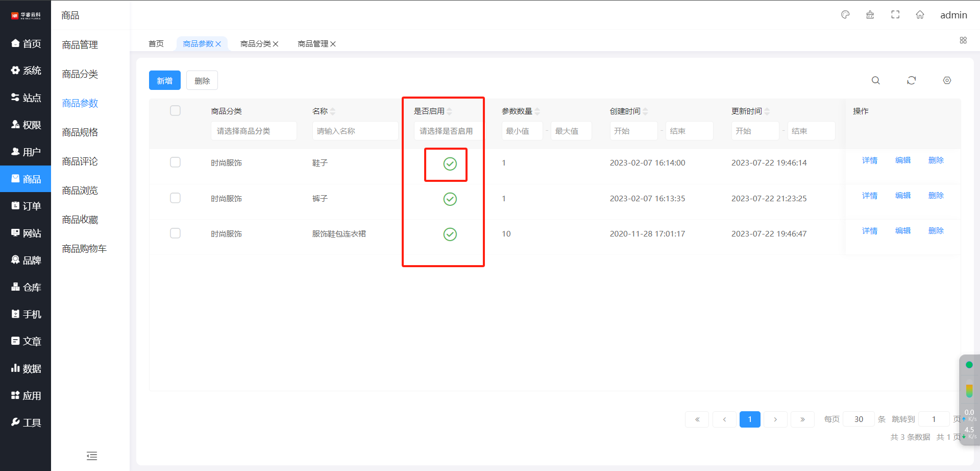Open 商品规格 in the submenu

click(x=80, y=132)
